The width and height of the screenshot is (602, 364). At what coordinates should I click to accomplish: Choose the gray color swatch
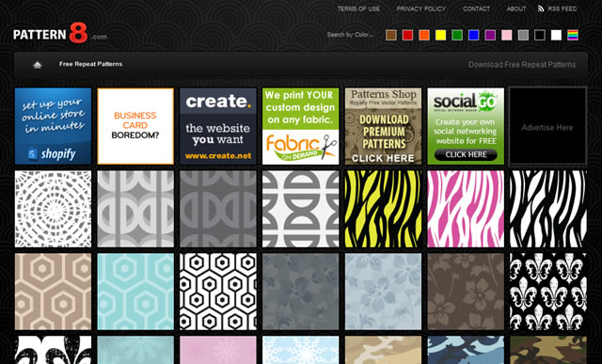pyautogui.click(x=523, y=36)
